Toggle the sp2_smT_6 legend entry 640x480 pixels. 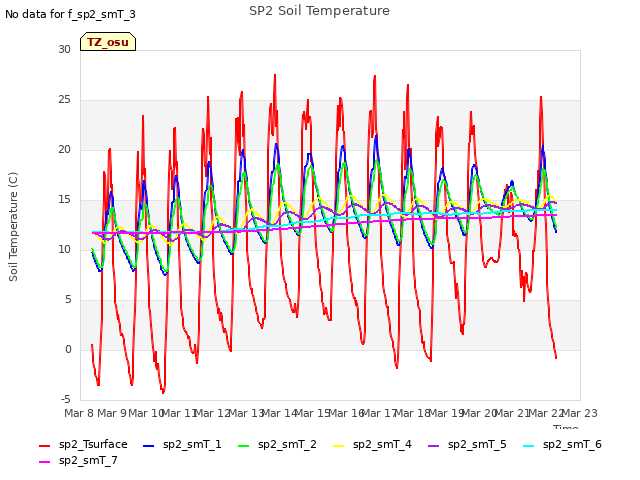[x=562, y=444]
